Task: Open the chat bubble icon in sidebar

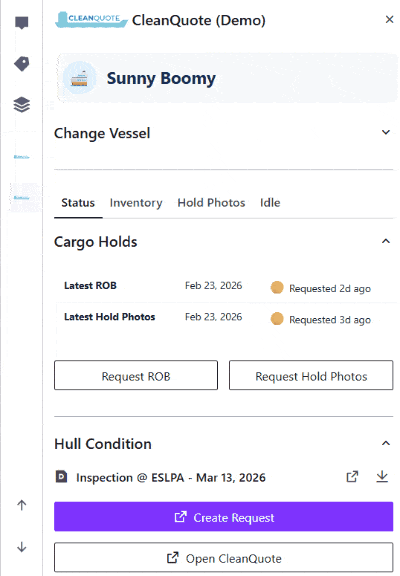Action: (x=22, y=23)
